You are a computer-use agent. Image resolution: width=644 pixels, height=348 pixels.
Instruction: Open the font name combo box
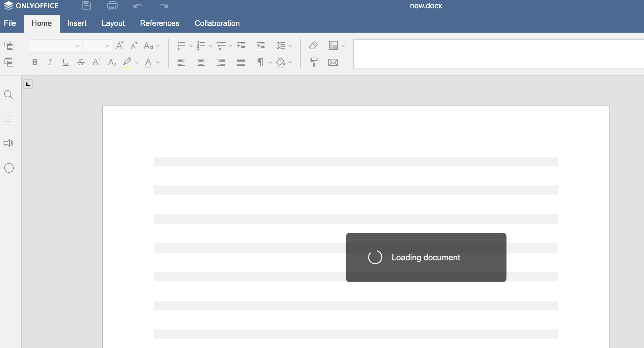pos(55,46)
